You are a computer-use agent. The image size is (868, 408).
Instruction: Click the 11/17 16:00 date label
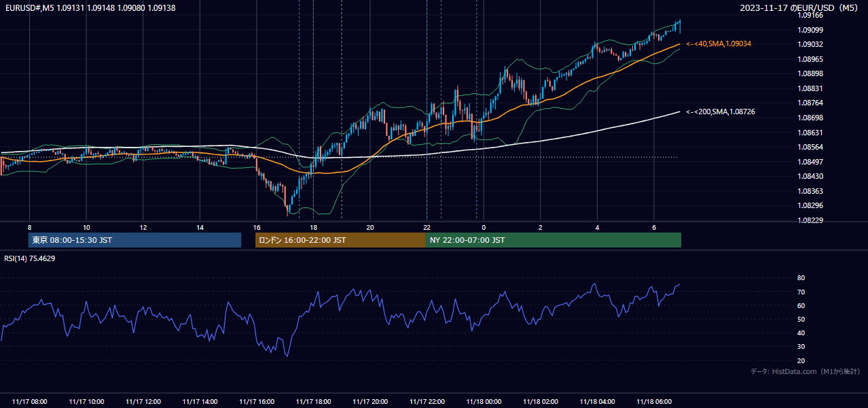pos(256,402)
